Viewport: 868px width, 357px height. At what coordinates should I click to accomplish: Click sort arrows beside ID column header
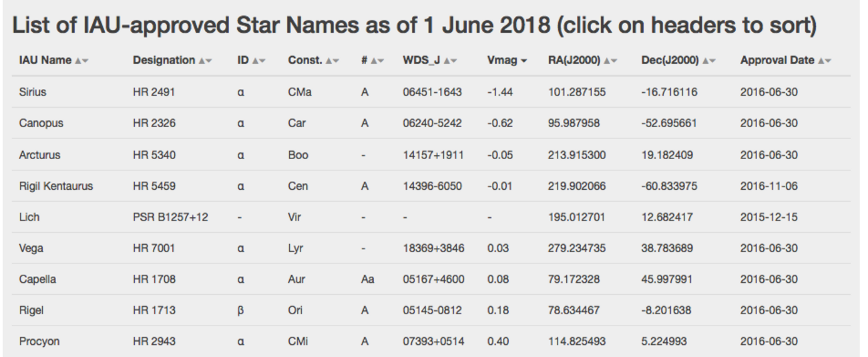pos(258,61)
